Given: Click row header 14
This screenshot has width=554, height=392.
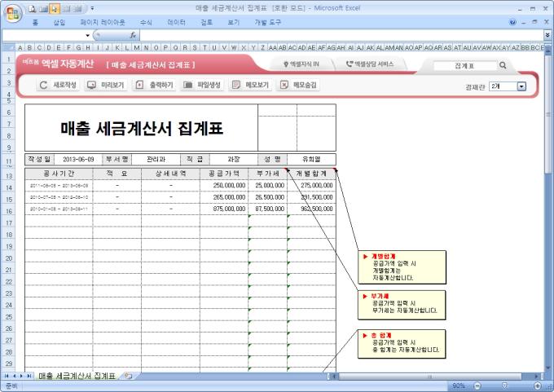Looking at the screenshot, I should click(8, 187).
